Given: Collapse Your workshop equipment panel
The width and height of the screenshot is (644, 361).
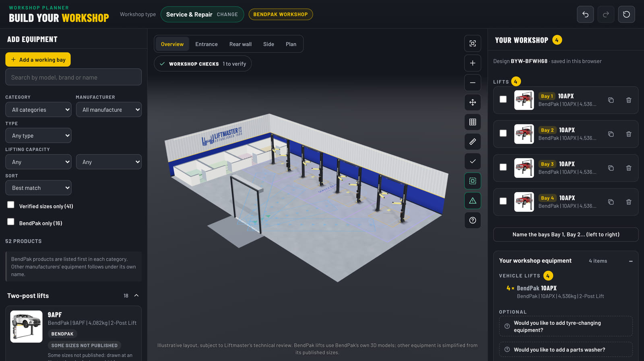Looking at the screenshot, I should (x=631, y=261).
